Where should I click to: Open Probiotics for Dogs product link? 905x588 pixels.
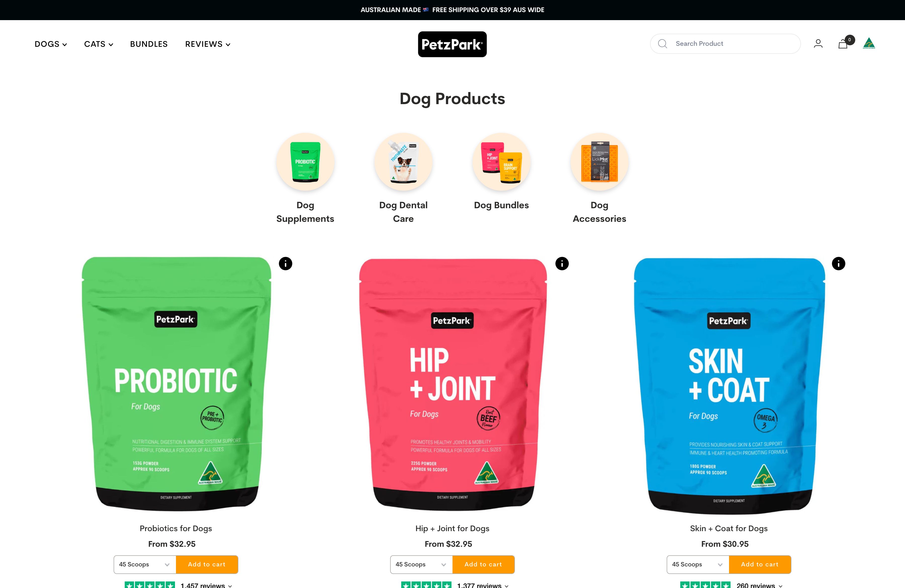click(176, 528)
